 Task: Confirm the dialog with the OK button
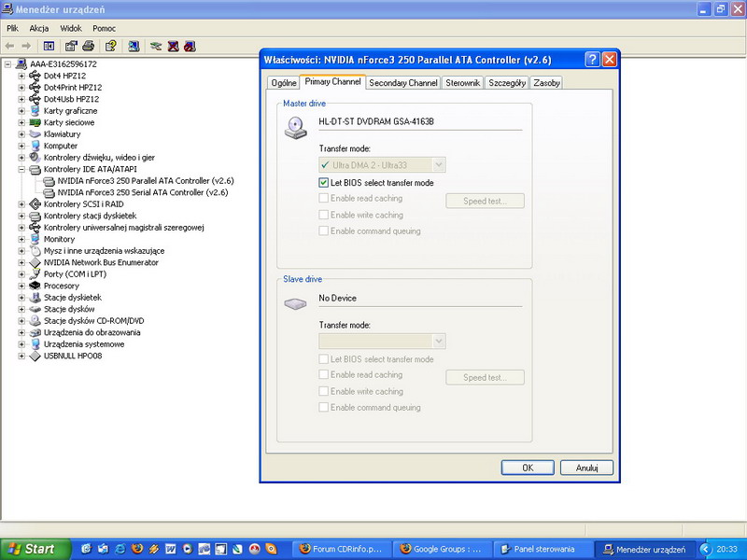pos(528,468)
